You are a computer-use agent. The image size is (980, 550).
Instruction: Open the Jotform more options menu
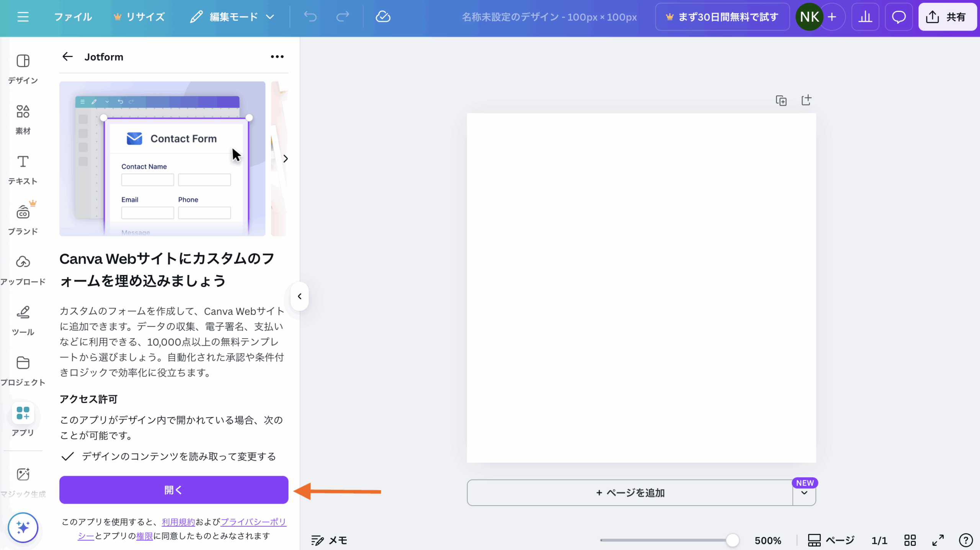277,57
